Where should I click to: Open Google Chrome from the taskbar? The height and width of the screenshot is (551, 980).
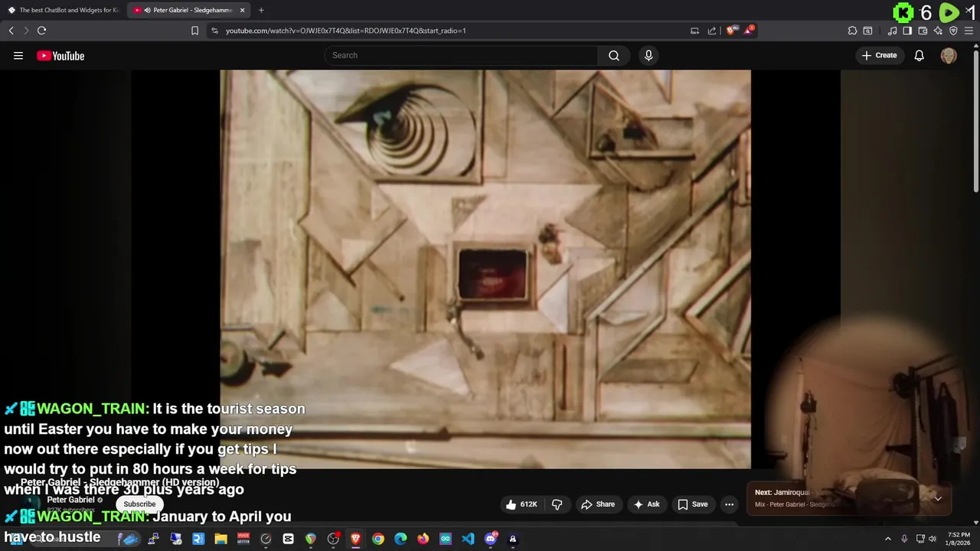(378, 539)
